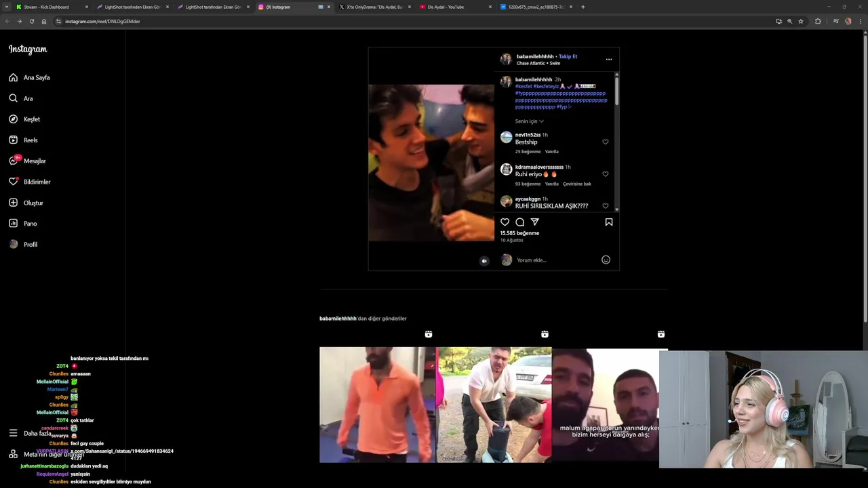
Task: Open the Reels section
Action: point(23,140)
